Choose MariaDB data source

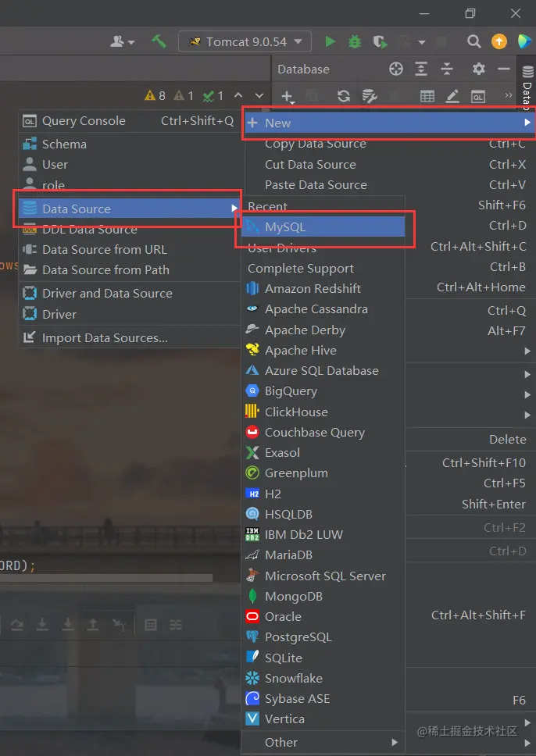tap(323, 555)
